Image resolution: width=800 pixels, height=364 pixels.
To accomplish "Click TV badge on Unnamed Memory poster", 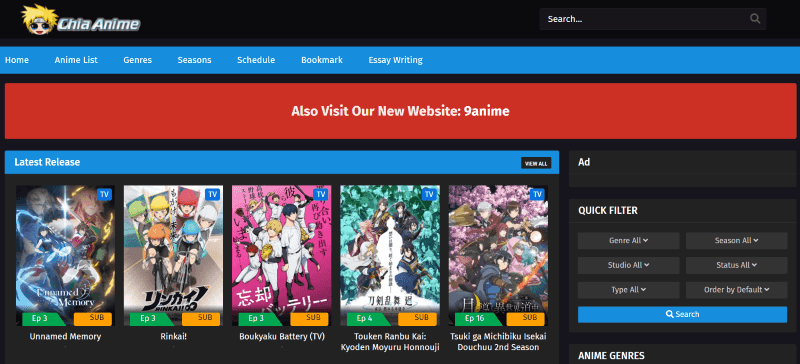I will [105, 194].
